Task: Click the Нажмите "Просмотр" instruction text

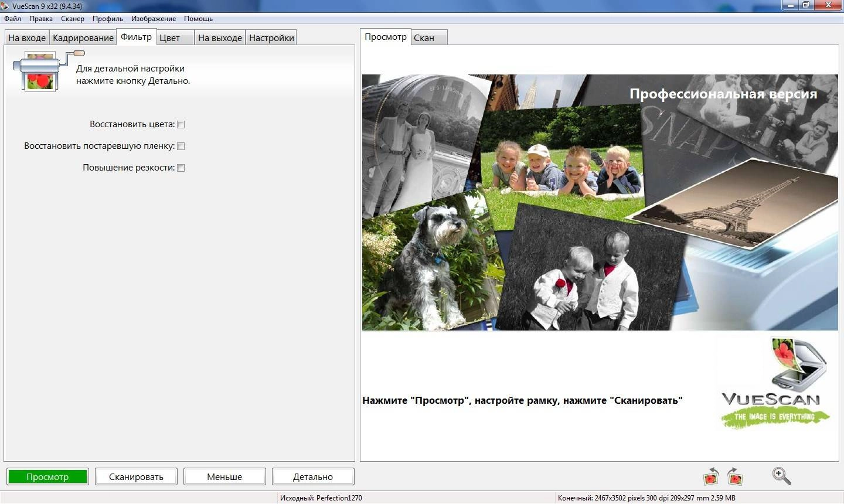Action: point(522,400)
